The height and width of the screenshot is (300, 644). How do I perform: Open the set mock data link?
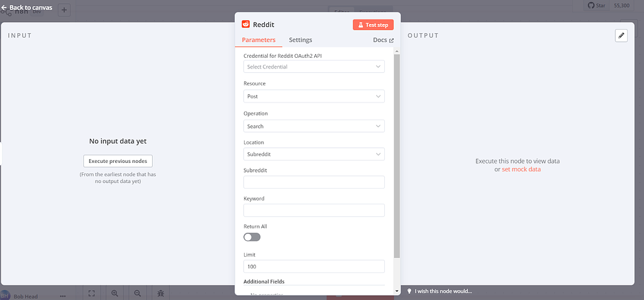click(x=521, y=169)
